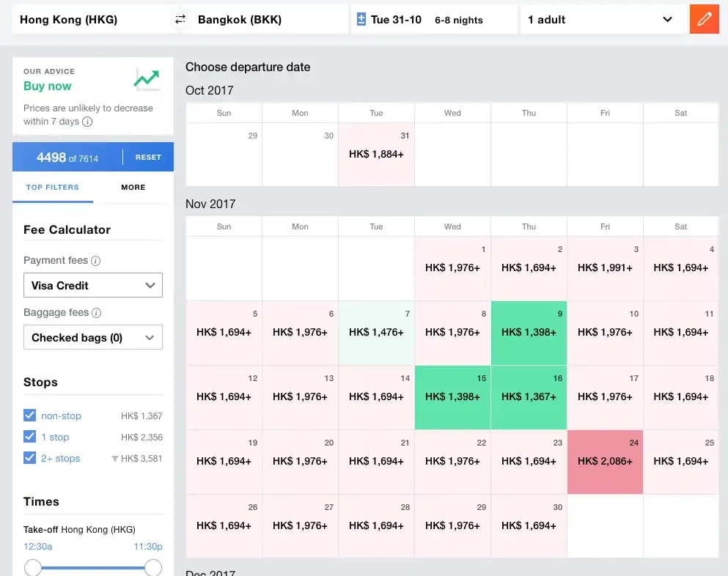The image size is (728, 576).
Task: Disable the 2+ stops checkbox
Action: tap(30, 458)
